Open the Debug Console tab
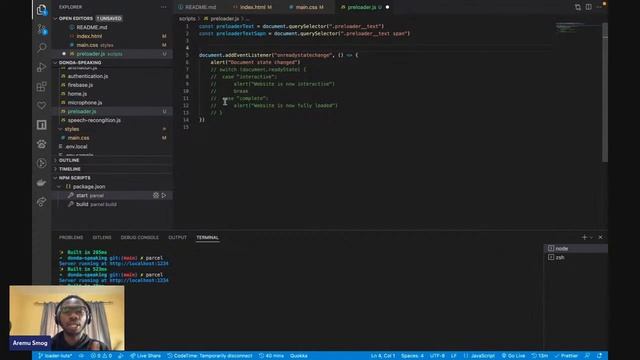 point(140,237)
